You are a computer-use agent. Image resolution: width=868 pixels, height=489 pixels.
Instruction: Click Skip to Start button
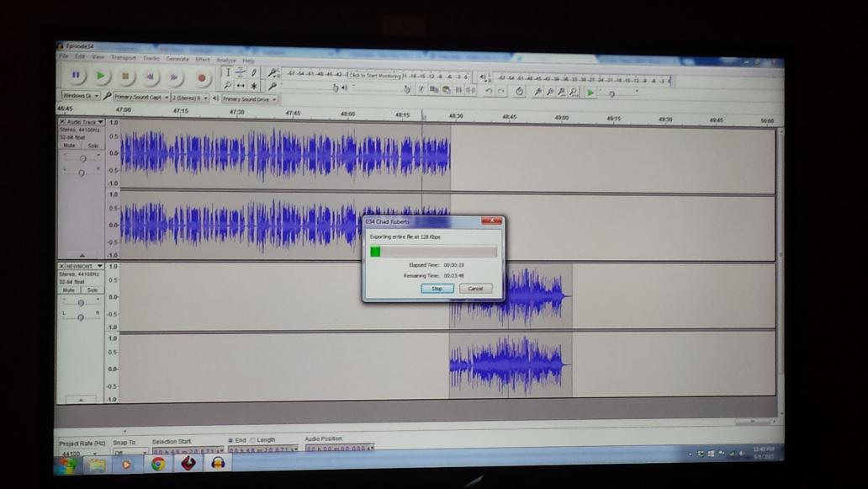coord(150,77)
